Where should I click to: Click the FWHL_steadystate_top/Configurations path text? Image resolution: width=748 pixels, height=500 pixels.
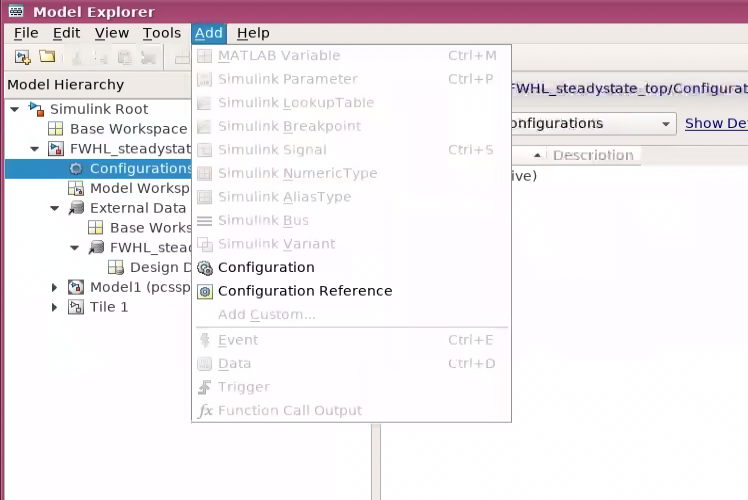coord(630,88)
